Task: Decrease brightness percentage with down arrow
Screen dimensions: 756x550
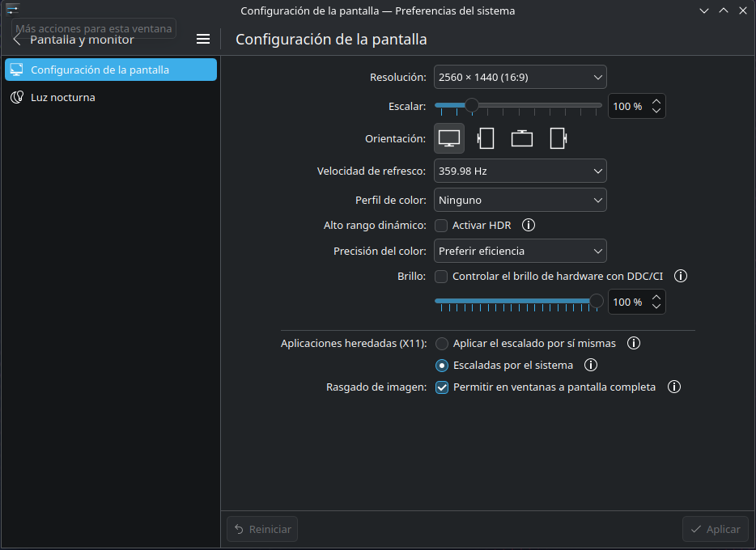Action: [x=656, y=306]
